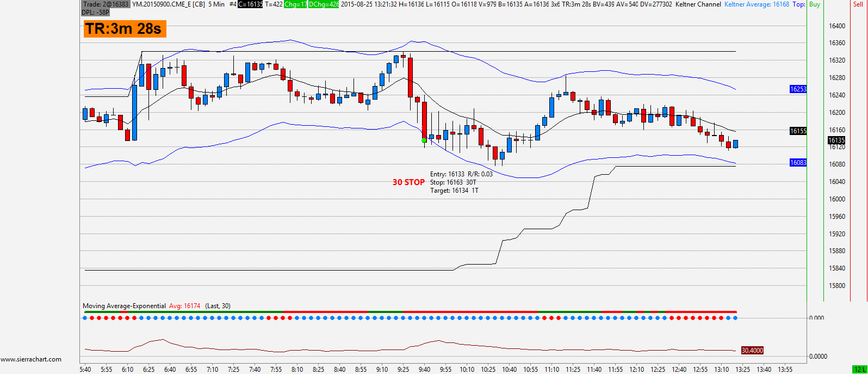Image resolution: width=868 pixels, height=374 pixels.
Task: Click the 9:40 time axis label
Action: [x=424, y=370]
